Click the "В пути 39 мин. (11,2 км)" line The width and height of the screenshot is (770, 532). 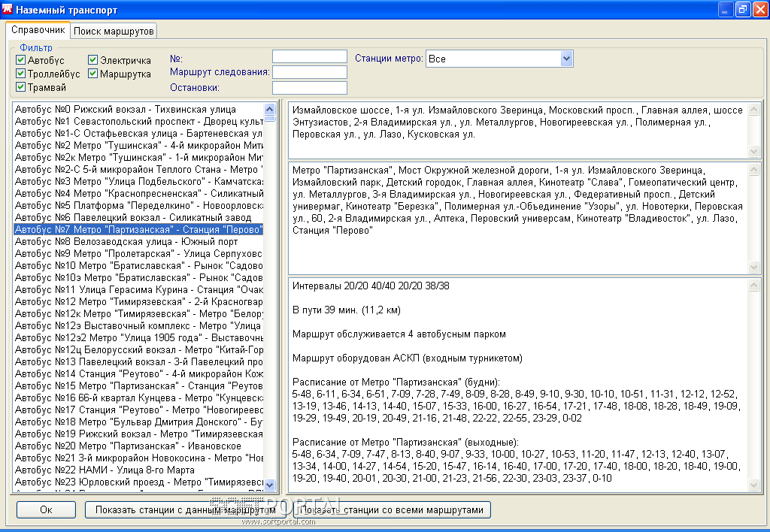click(346, 310)
